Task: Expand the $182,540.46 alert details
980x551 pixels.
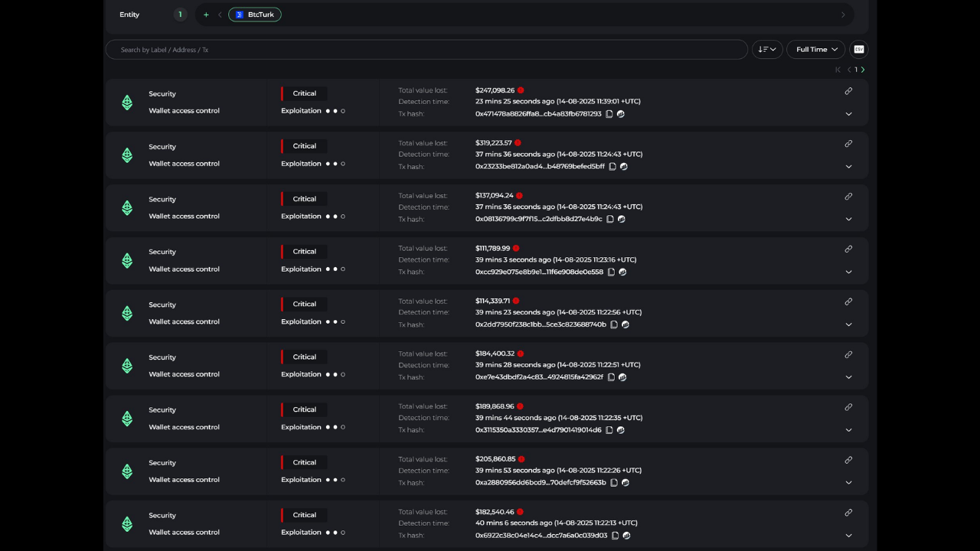Action: [x=848, y=536]
